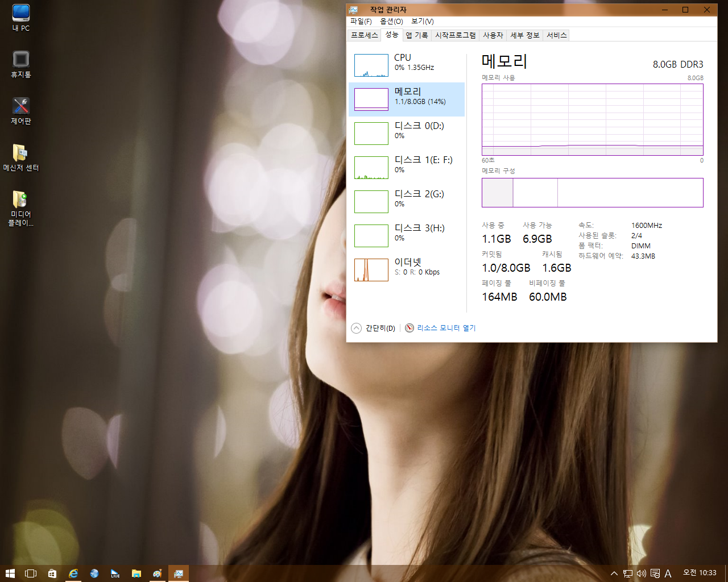Click the 1600MHz speed value
The image size is (728, 582).
click(647, 226)
